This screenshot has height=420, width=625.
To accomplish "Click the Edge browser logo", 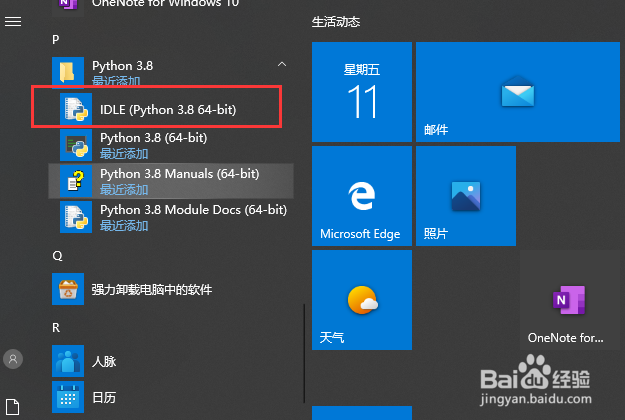I will pyautogui.click(x=362, y=196).
